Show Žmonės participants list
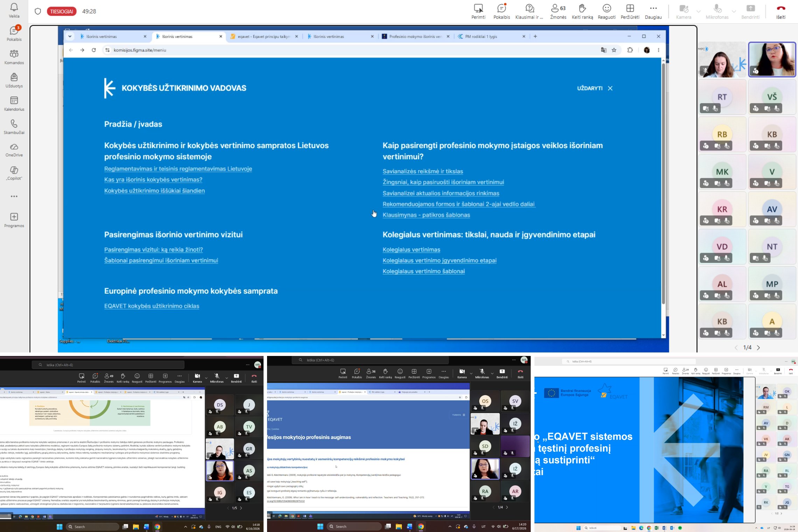 click(x=558, y=11)
